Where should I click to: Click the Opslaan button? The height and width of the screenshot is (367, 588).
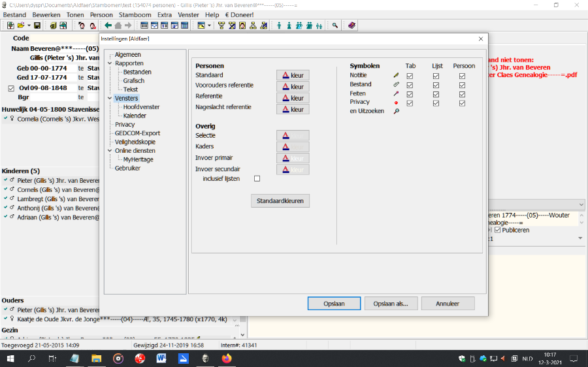(334, 304)
